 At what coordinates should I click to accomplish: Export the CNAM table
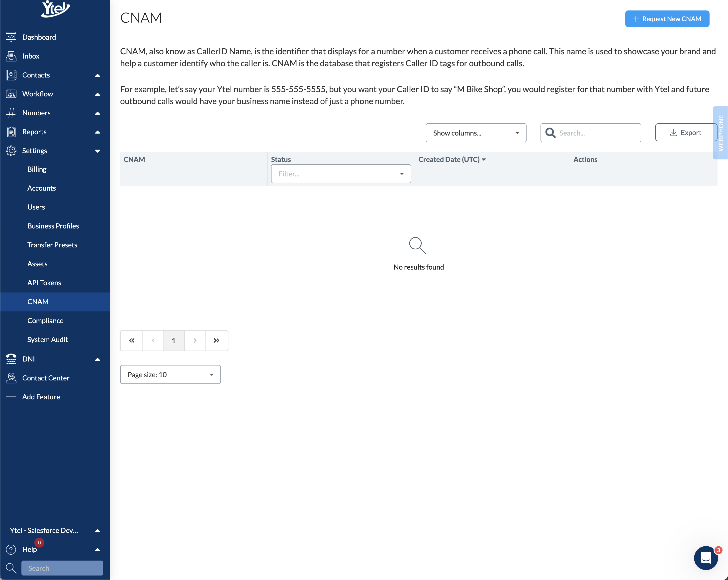coord(685,133)
